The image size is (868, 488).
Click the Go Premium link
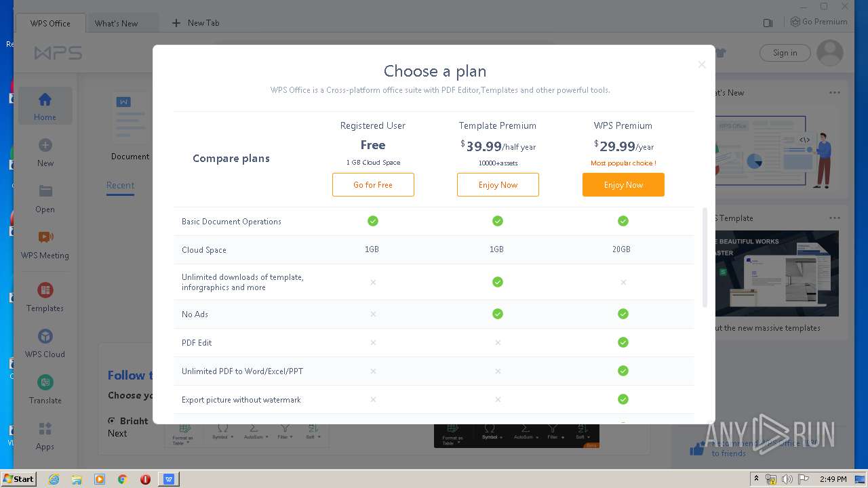point(819,22)
